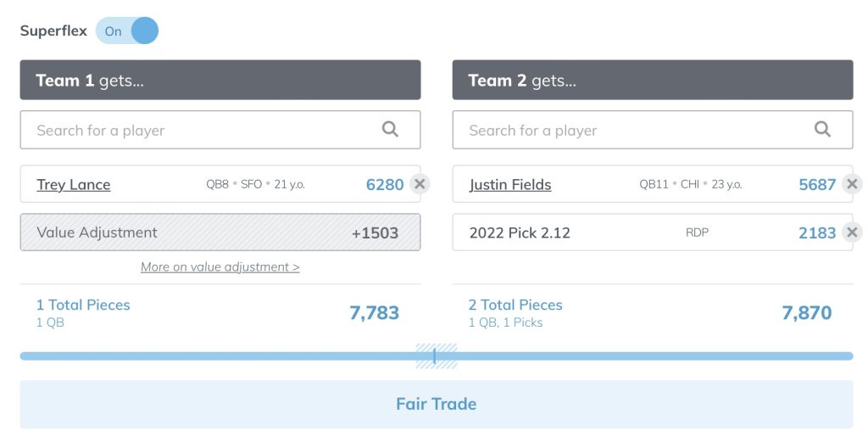Click the 2022 Pick 2.12 row

pyautogui.click(x=653, y=232)
